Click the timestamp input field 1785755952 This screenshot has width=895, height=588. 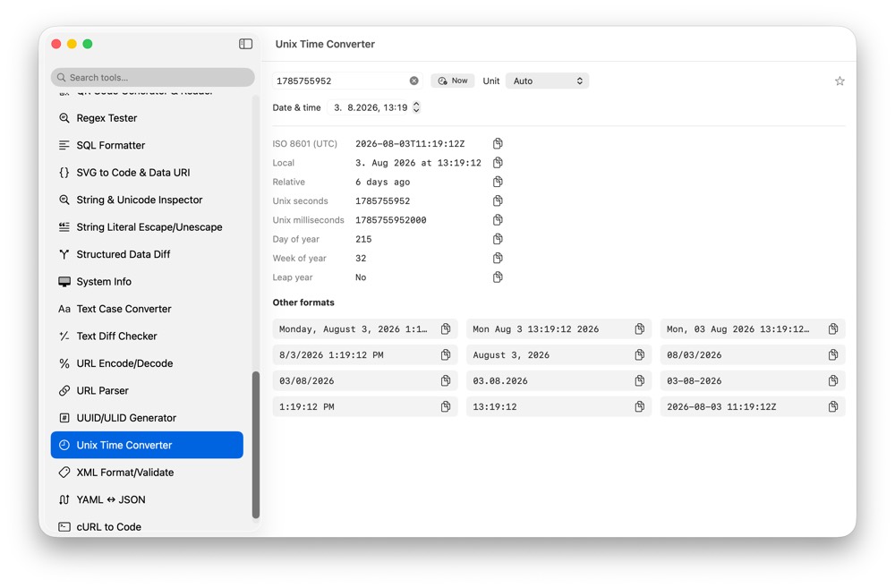[x=347, y=81]
